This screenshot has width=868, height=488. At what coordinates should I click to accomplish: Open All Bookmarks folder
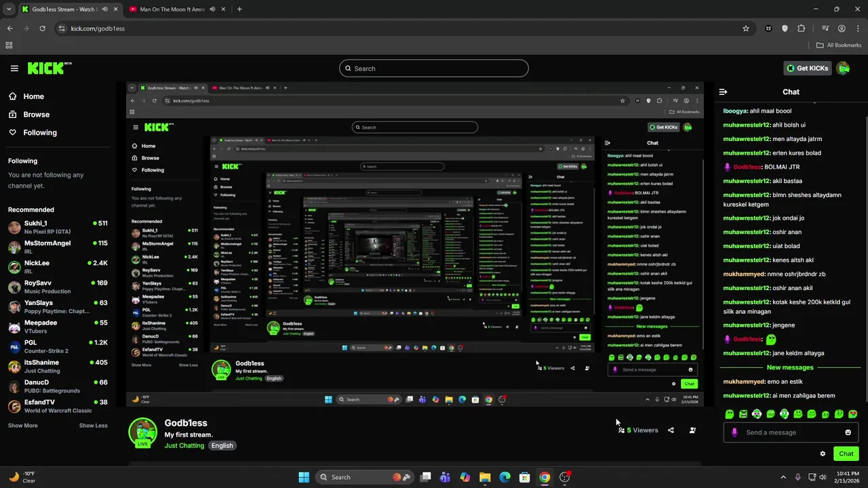point(839,45)
